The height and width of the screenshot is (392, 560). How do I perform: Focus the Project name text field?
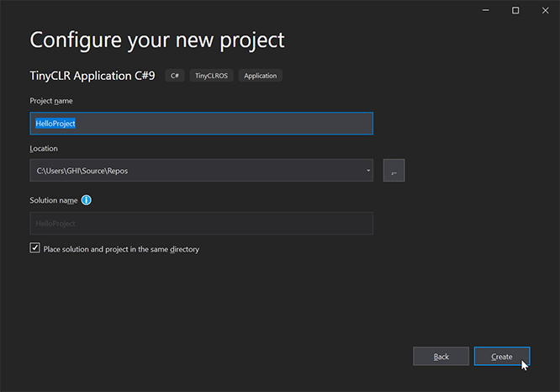point(202,124)
